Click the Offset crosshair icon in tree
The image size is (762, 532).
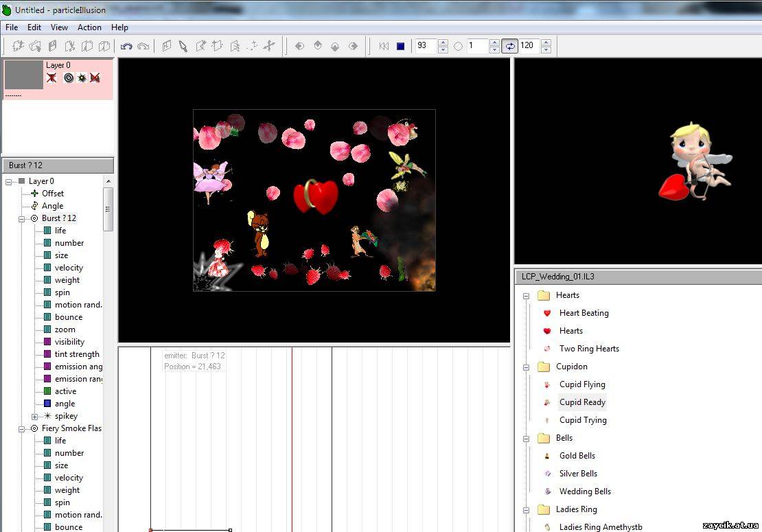pyautogui.click(x=34, y=194)
